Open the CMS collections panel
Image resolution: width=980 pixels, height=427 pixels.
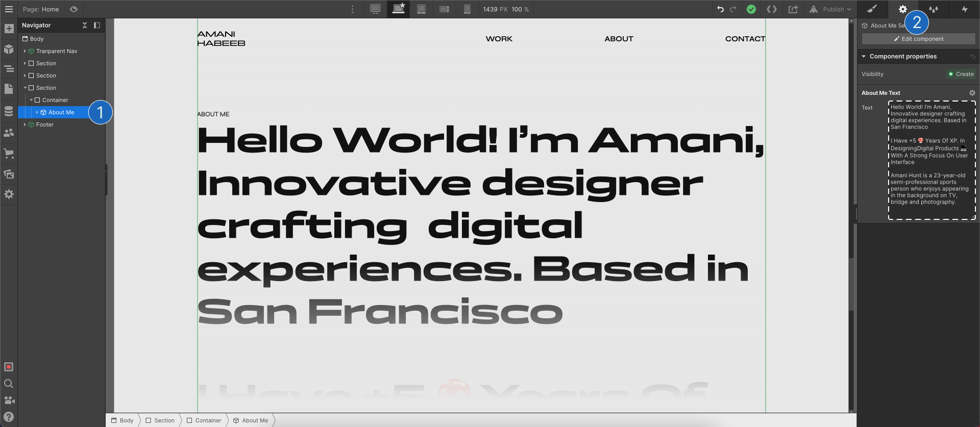9,111
